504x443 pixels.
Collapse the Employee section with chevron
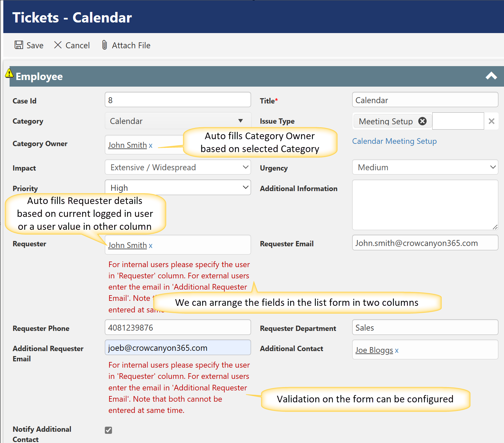tap(491, 76)
